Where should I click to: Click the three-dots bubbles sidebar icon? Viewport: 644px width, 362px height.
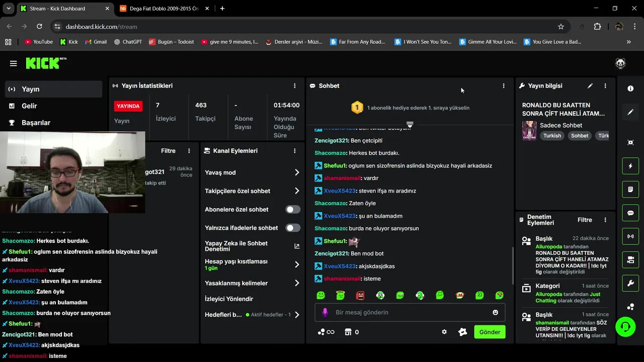pyautogui.click(x=630, y=307)
